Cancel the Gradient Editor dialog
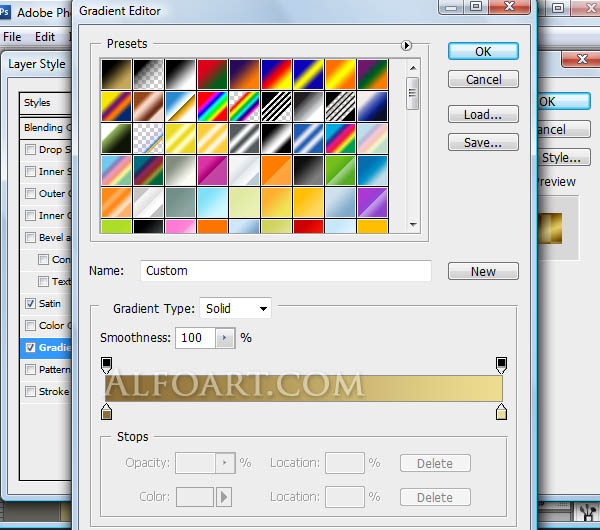The image size is (600, 530). [x=483, y=79]
